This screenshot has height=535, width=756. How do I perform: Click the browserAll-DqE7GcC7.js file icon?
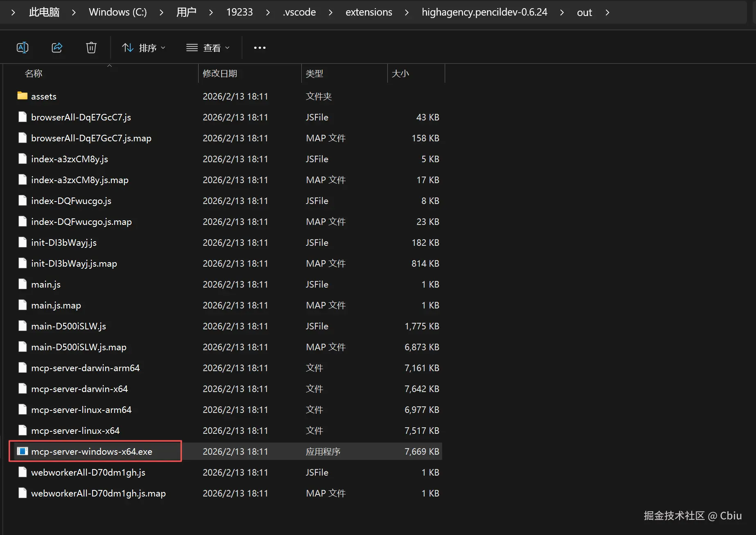23,117
